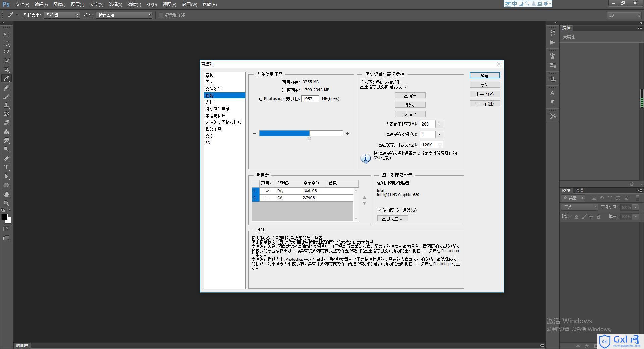Select the Quick Selection tool
The image size is (644, 349).
(x=6, y=61)
